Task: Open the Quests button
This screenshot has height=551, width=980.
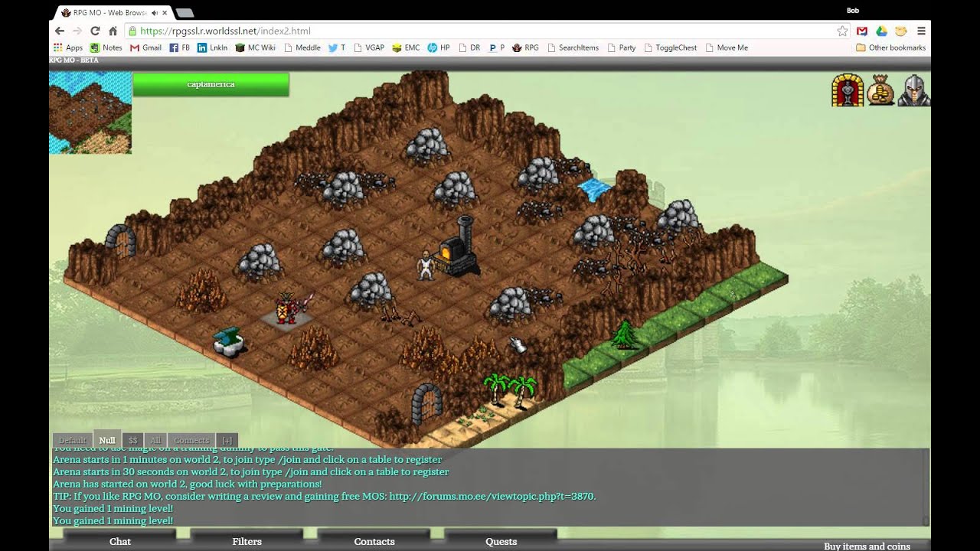Action: (x=501, y=541)
